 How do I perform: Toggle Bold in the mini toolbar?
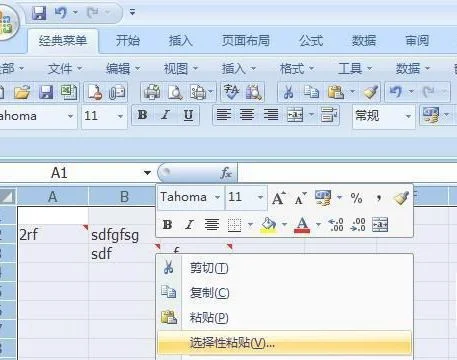click(168, 225)
